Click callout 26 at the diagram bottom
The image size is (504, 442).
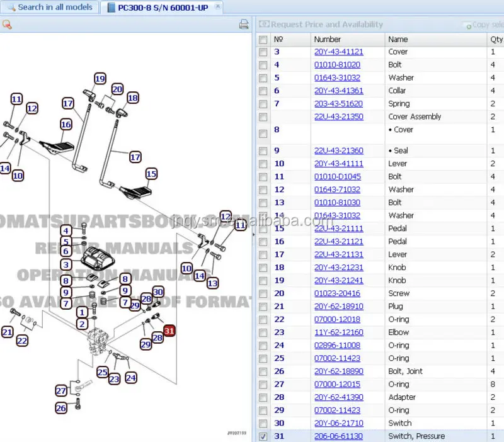[x=60, y=408]
